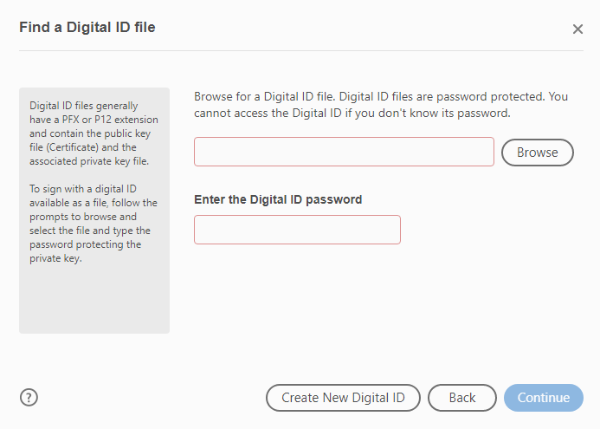Dismiss the dialog with the X icon
The height and width of the screenshot is (429, 600).
[x=577, y=29]
